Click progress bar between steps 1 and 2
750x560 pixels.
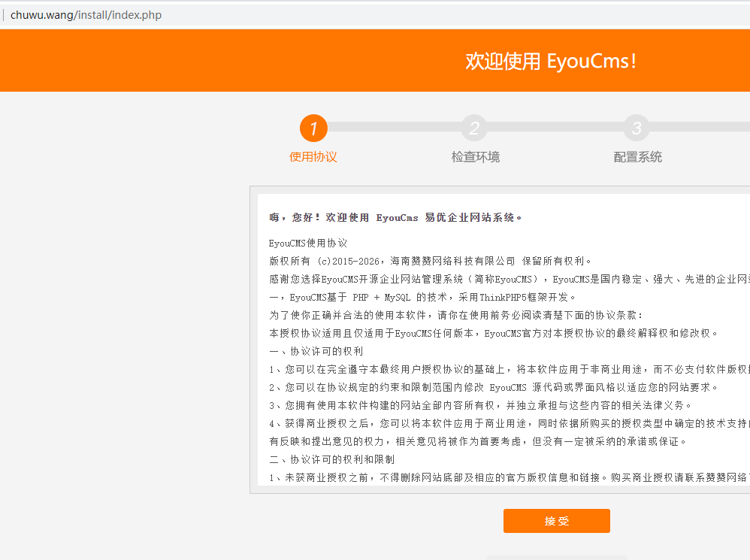(394, 128)
